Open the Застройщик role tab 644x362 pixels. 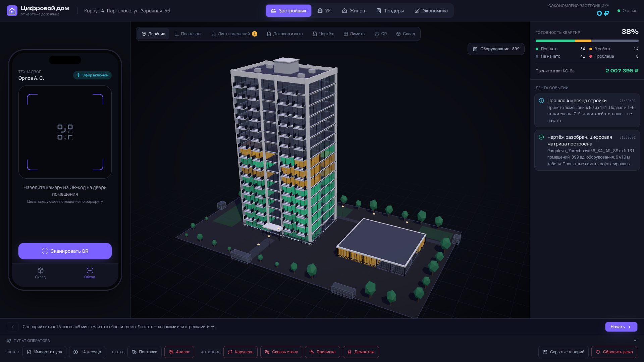tap(288, 11)
